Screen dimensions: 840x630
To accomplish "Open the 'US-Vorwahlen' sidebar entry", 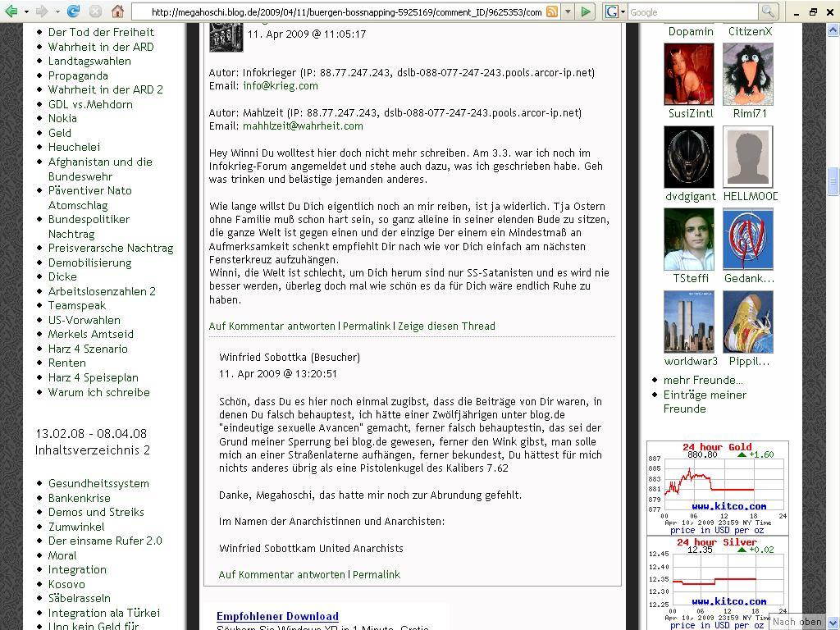I will click(x=84, y=320).
